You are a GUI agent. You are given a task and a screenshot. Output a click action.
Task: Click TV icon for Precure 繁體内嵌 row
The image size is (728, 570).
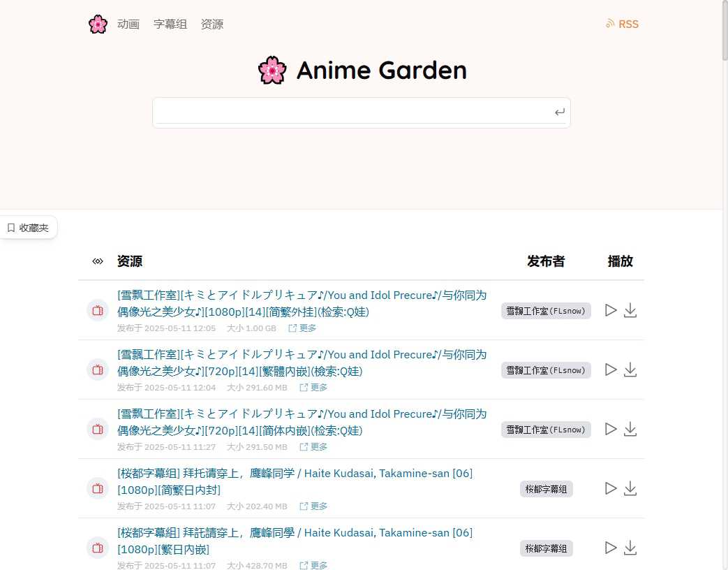pyautogui.click(x=98, y=370)
